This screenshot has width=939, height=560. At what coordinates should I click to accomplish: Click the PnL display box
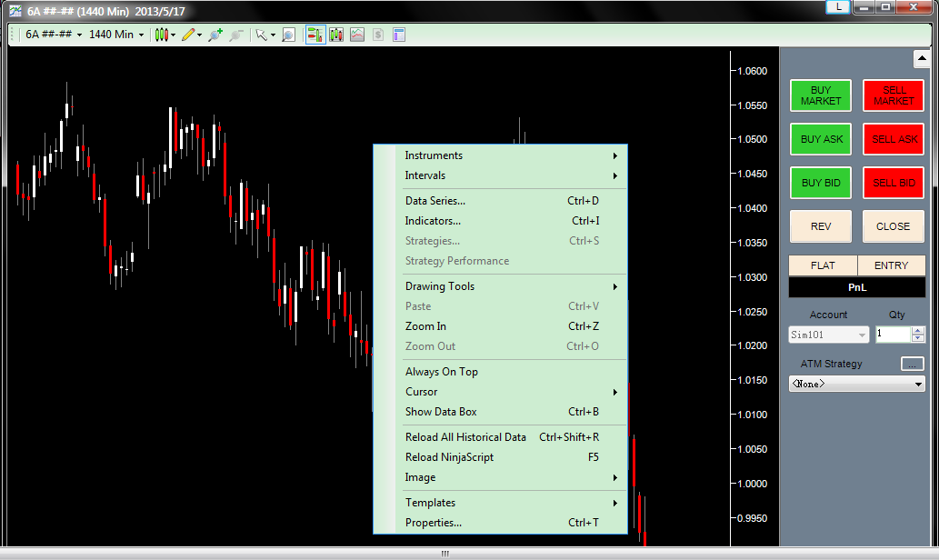857,287
